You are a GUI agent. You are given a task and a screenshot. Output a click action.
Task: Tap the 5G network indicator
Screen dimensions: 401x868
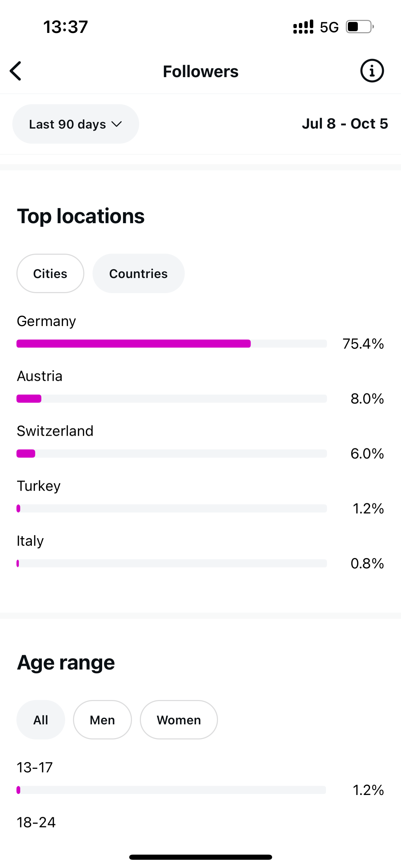tap(329, 27)
